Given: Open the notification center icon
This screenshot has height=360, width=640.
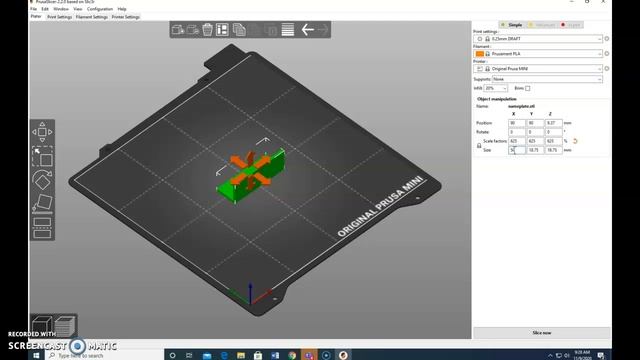Looking at the screenshot, I should pos(601,356).
